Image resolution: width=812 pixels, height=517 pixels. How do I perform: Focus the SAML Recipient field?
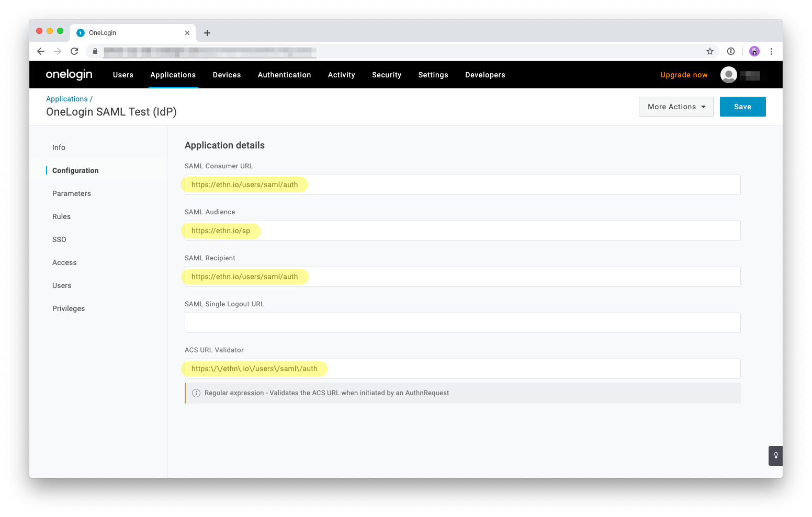(463, 277)
